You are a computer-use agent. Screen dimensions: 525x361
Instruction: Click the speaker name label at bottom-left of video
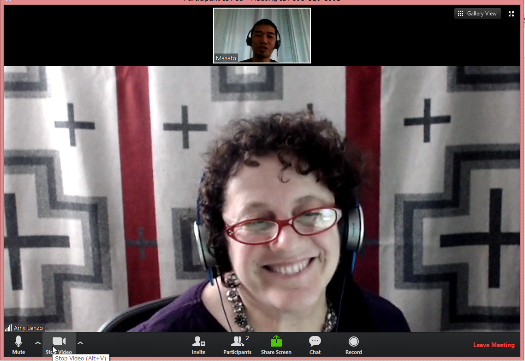click(x=28, y=328)
